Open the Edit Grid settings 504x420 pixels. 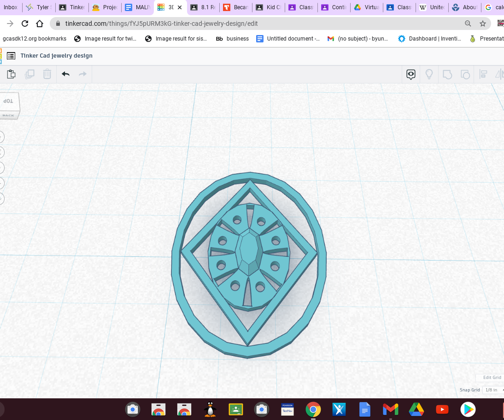(x=491, y=377)
